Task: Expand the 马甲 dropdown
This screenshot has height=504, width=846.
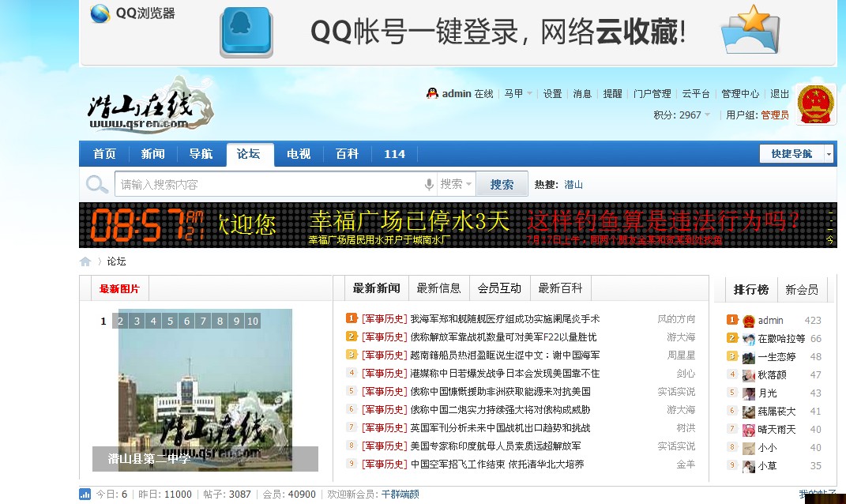Action: tap(518, 94)
